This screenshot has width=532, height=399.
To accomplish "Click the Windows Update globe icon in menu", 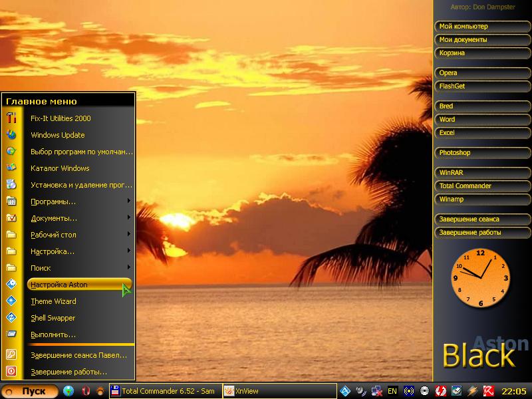I will 11,135.
